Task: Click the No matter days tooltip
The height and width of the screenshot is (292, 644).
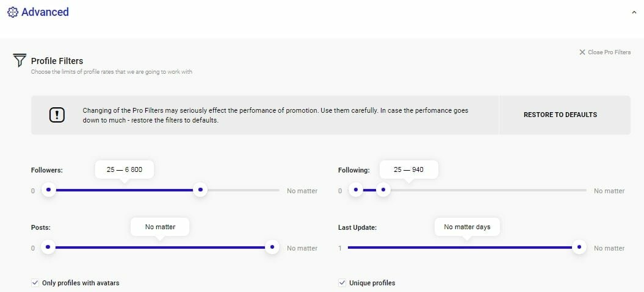Action: [467, 227]
